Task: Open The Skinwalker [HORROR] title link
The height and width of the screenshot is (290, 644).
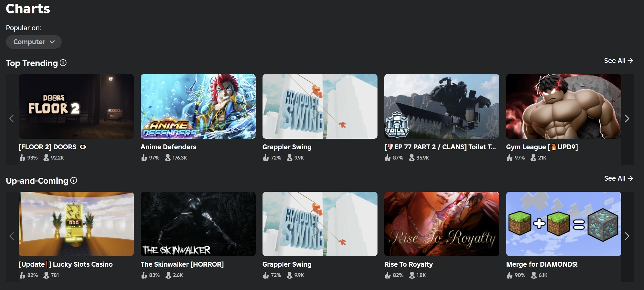Action: 182,264
